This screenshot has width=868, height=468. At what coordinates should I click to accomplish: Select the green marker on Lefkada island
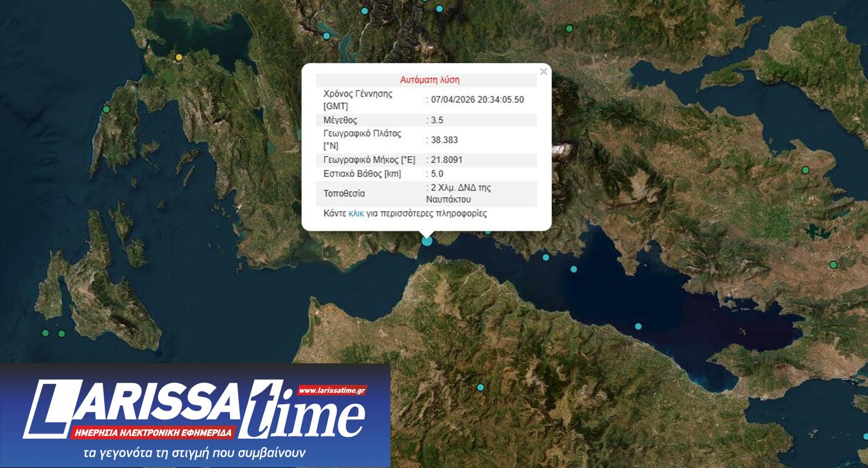point(107,109)
